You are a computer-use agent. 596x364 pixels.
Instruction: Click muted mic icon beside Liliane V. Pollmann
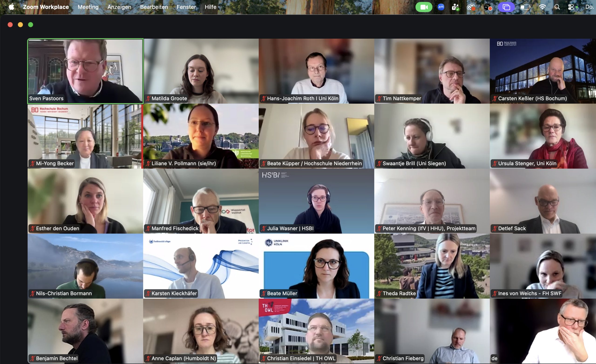click(x=148, y=164)
